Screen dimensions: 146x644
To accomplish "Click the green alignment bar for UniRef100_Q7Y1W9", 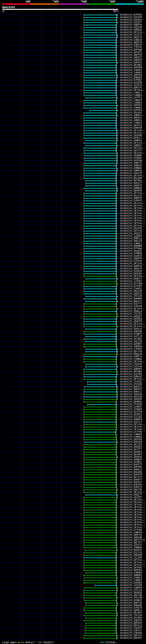I will [x=101, y=284].
